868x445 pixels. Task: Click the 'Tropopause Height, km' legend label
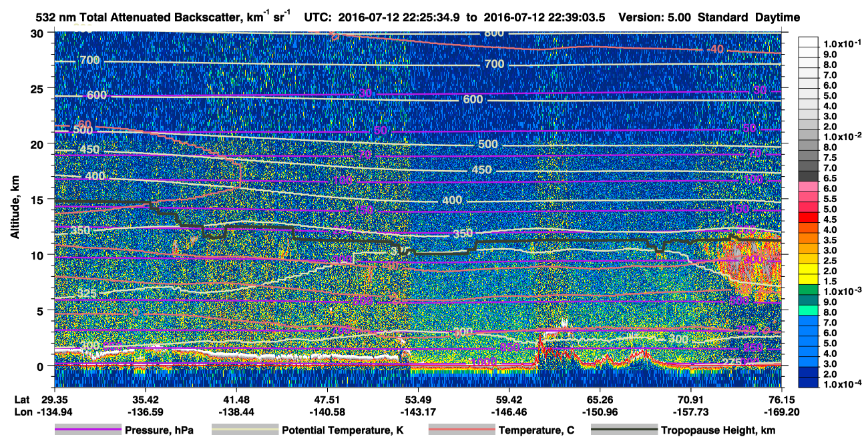point(718,431)
